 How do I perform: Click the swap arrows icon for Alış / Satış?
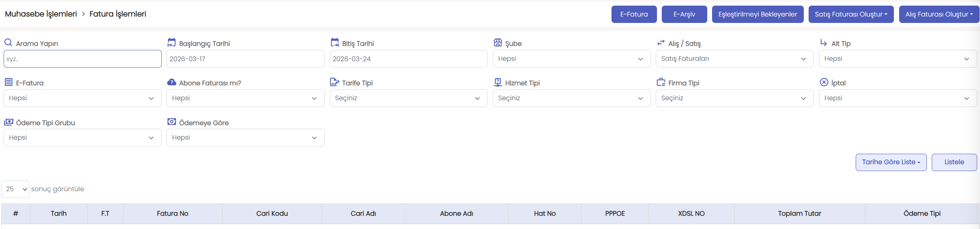[x=661, y=43]
